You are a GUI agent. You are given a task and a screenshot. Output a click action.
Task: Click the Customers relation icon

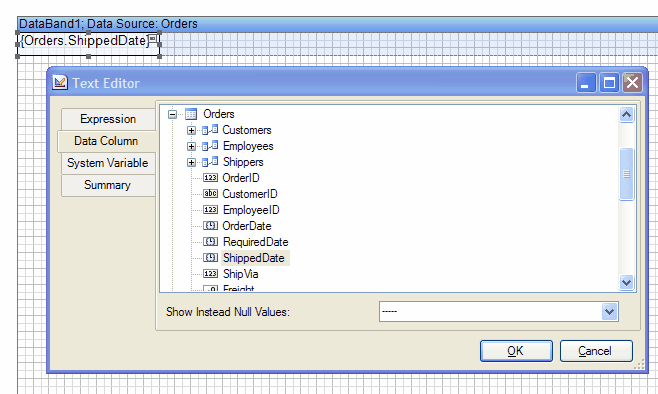(x=210, y=130)
